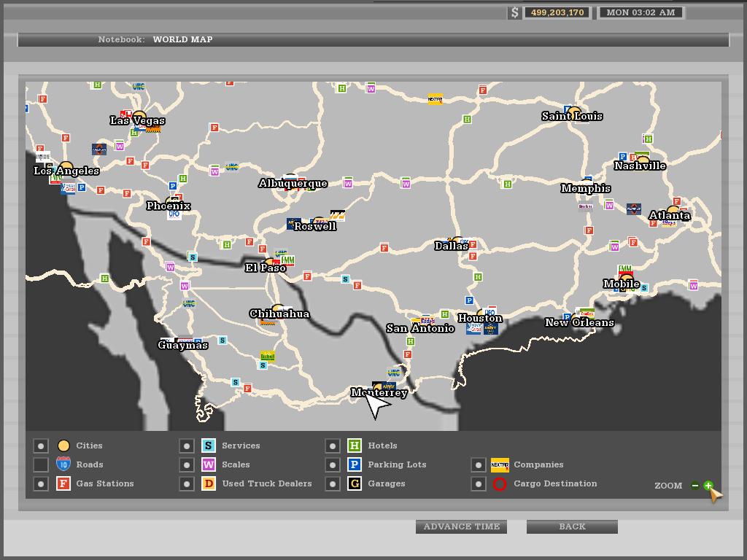This screenshot has height=560, width=747.
Task: Click the cyan S Services legend icon
Action: [208, 446]
